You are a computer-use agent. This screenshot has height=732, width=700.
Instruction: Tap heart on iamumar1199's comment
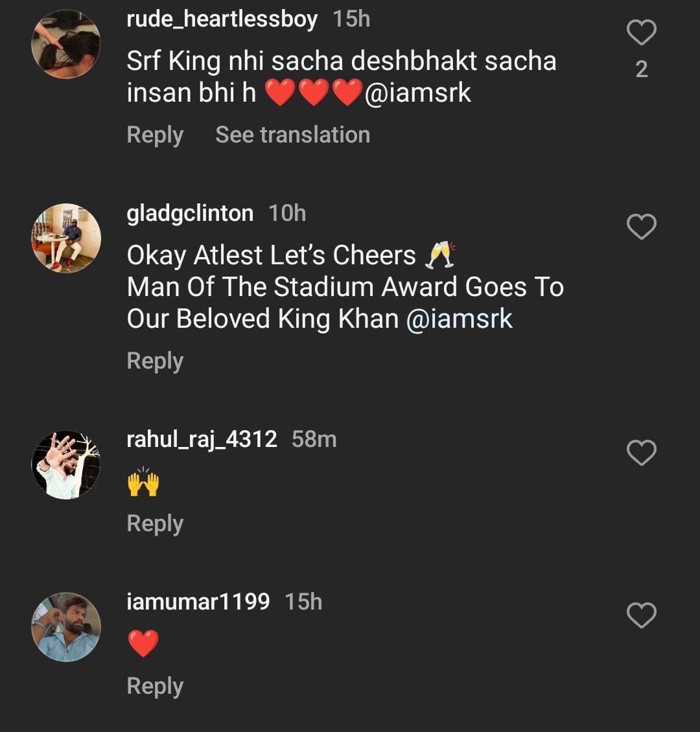(641, 615)
